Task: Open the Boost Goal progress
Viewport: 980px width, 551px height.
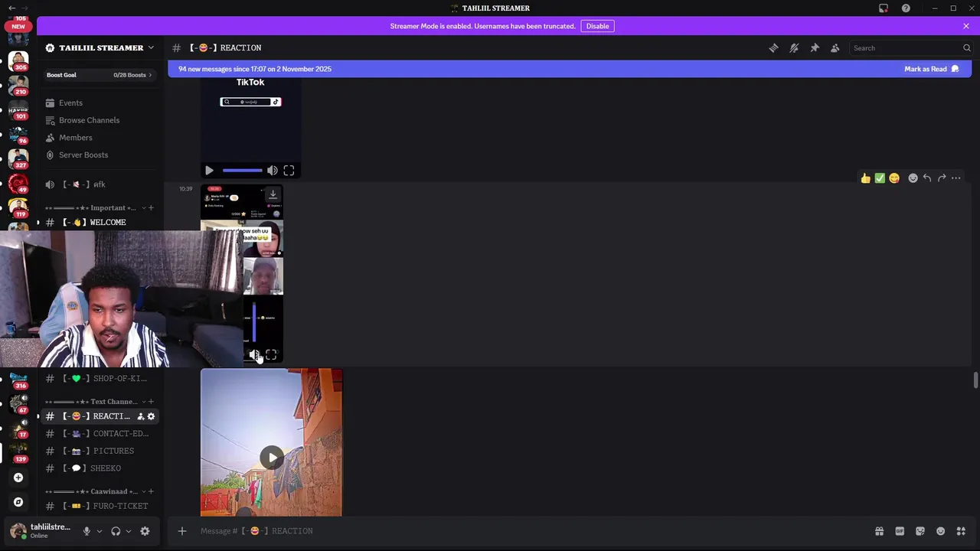Action: [100, 75]
